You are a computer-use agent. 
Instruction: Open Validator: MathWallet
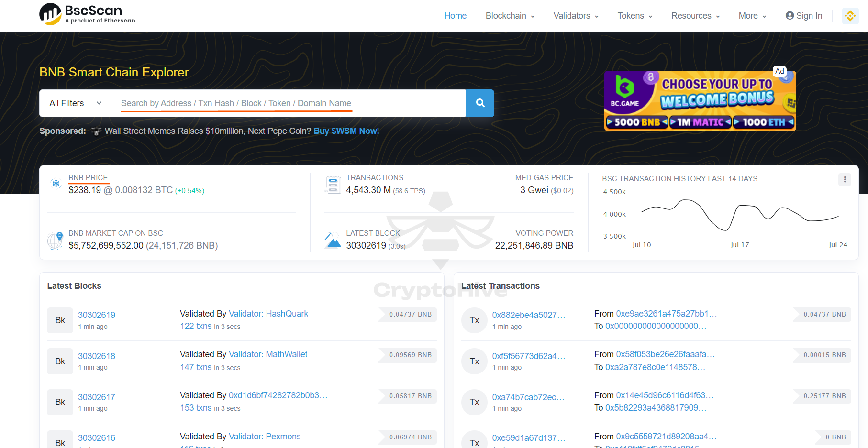(x=268, y=354)
